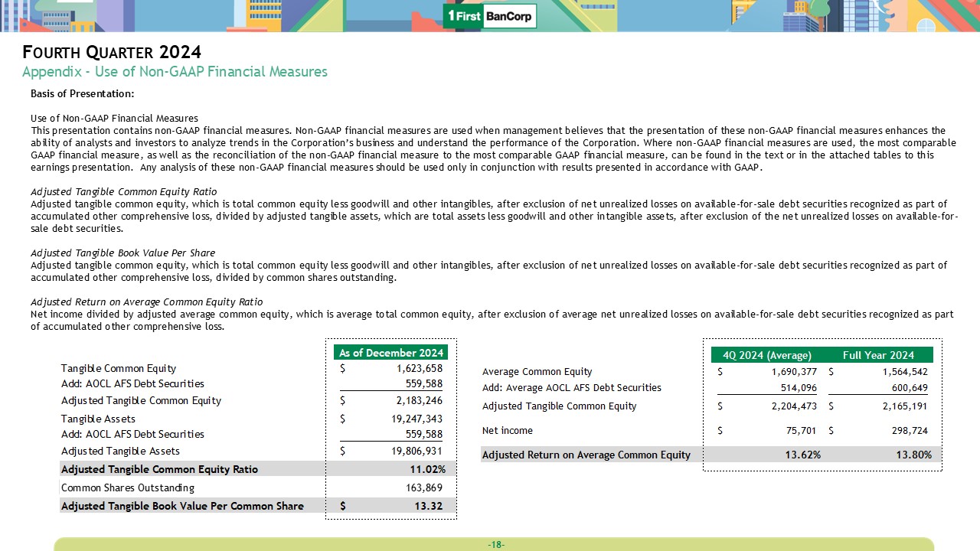Select the Adjusted Tangible Common Equity Ratio italic heading
Viewport: 980px width, 551px height.
click(123, 191)
